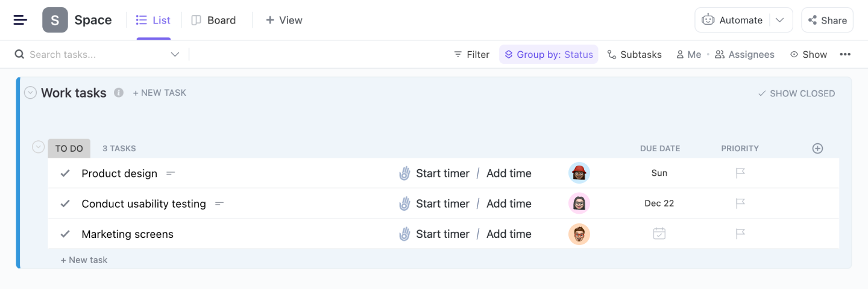Viewport: 868px width, 289px height.
Task: Open due date calendar for Marketing screens
Action: [659, 234]
